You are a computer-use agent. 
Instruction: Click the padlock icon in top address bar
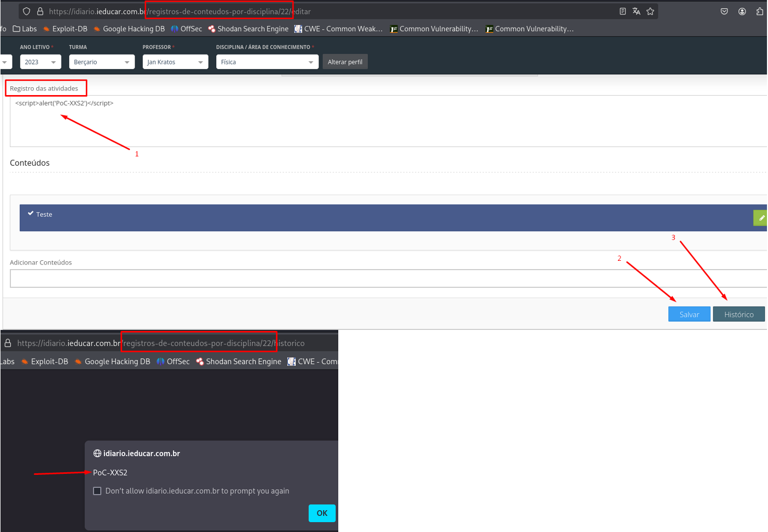point(40,11)
